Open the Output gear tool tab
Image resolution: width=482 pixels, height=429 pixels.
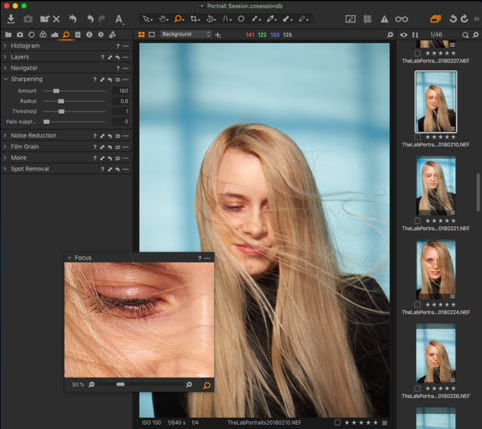coord(101,34)
